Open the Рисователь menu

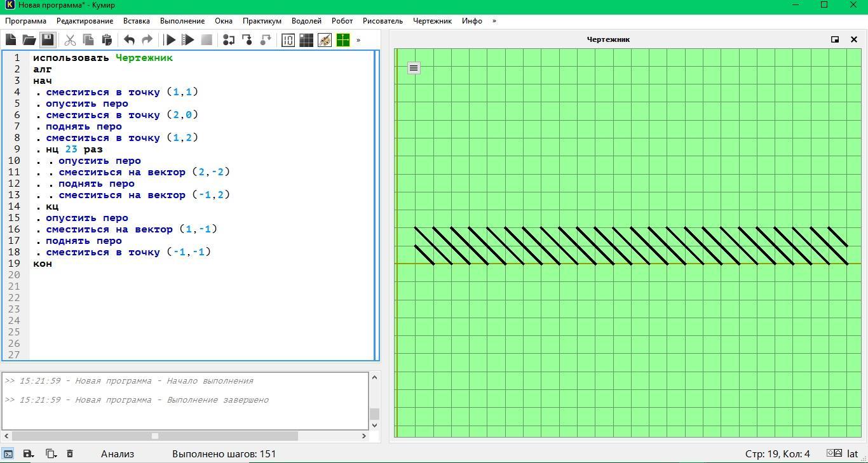(383, 21)
